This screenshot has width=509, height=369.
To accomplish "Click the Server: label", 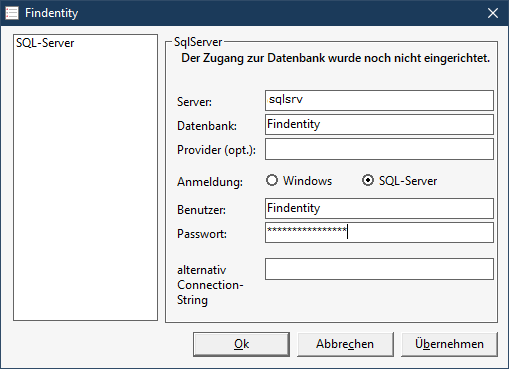I will click(194, 102).
